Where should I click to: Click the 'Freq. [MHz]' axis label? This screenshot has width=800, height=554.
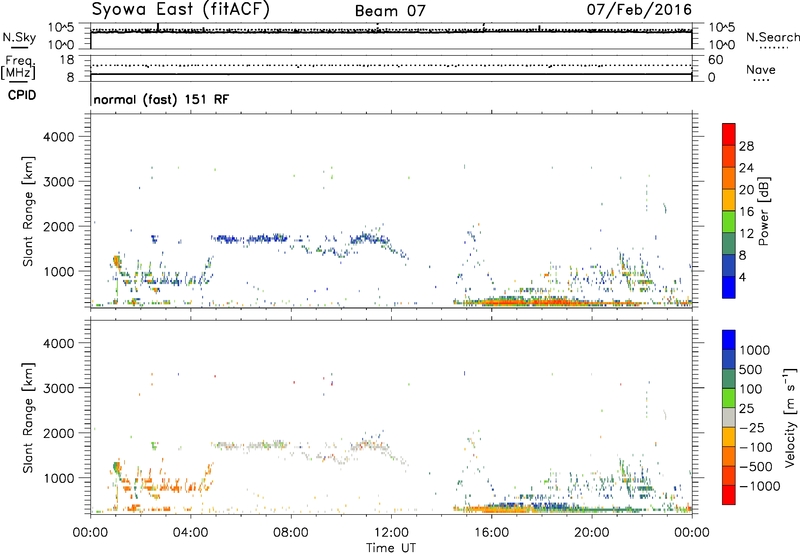[x=19, y=68]
